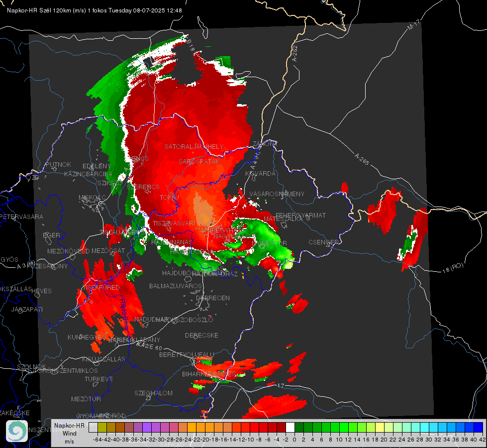Click the white swatch between -2 and 0
The height and width of the screenshot is (448, 487).
pos(290,427)
